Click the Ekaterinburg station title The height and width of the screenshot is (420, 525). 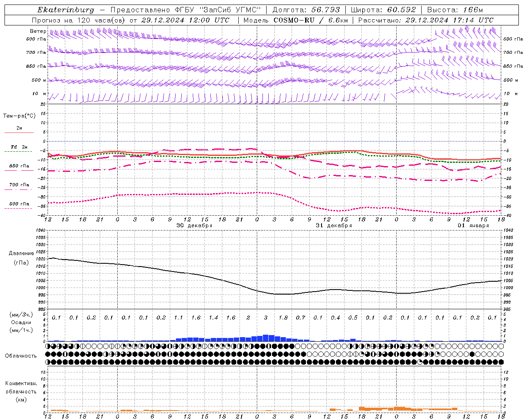66,10
